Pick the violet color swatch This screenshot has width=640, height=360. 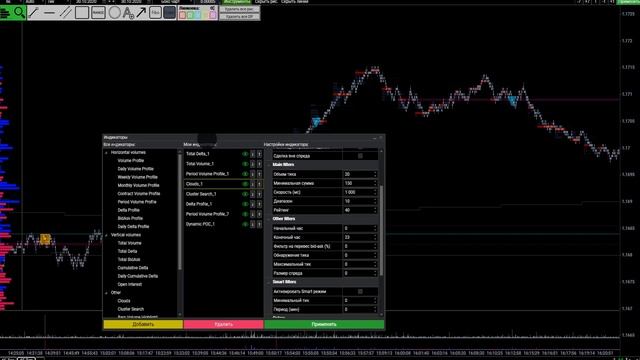pyautogui.click(x=213, y=15)
